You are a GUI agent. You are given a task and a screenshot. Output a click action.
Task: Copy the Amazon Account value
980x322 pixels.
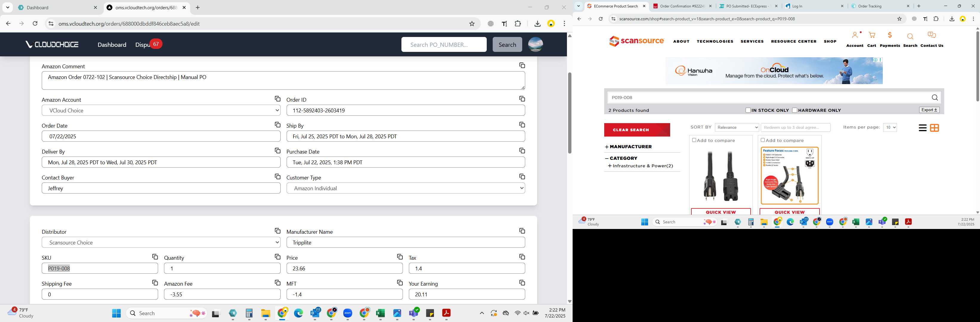(x=277, y=99)
